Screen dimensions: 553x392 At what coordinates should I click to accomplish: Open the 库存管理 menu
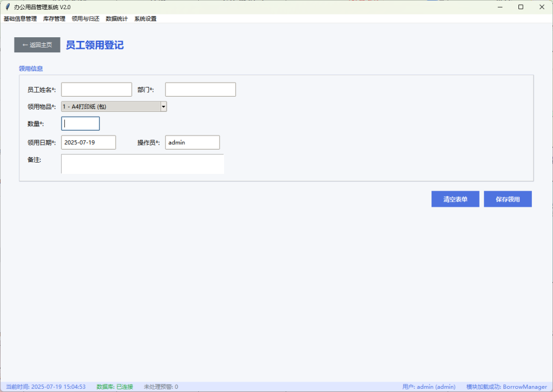click(x=54, y=18)
